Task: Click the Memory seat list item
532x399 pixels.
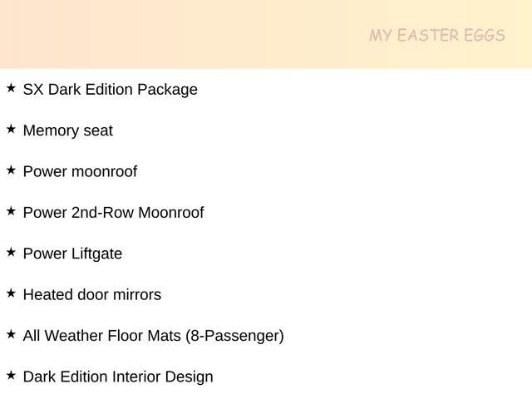Action: click(67, 131)
